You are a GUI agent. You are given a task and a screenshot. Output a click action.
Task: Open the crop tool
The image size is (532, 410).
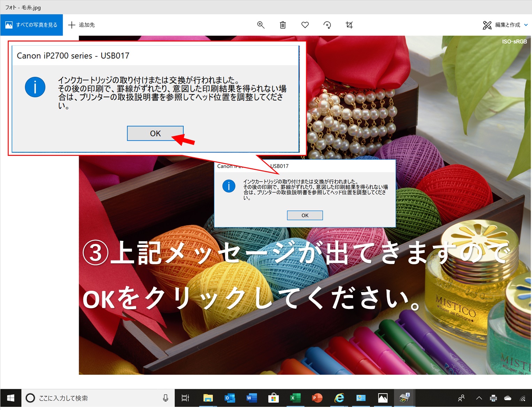[x=349, y=25]
